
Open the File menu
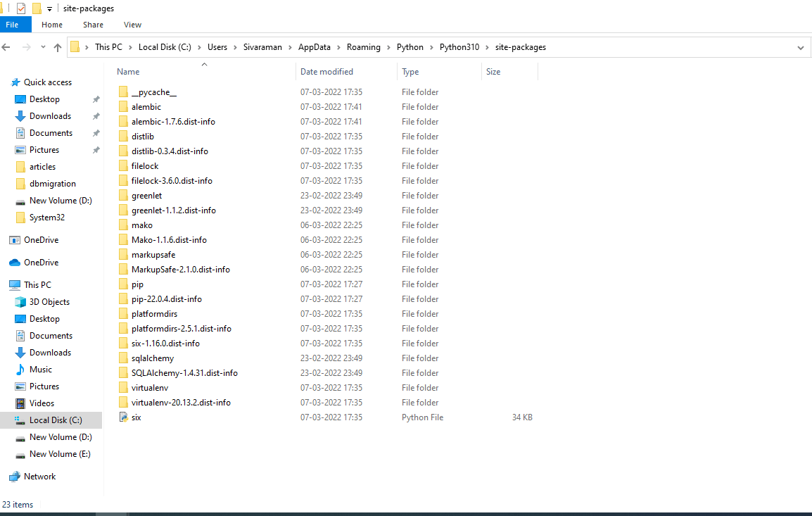coord(15,24)
